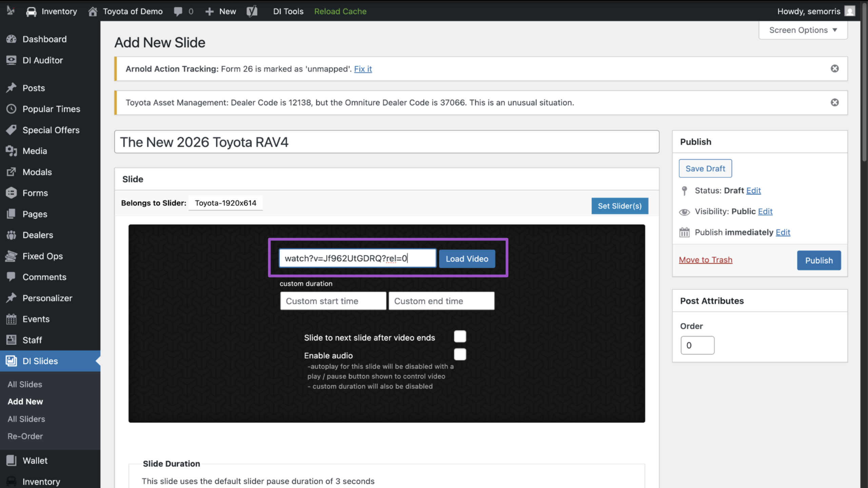Click the Modals external-window icon
Screen dimensions: 868x488
point(11,172)
